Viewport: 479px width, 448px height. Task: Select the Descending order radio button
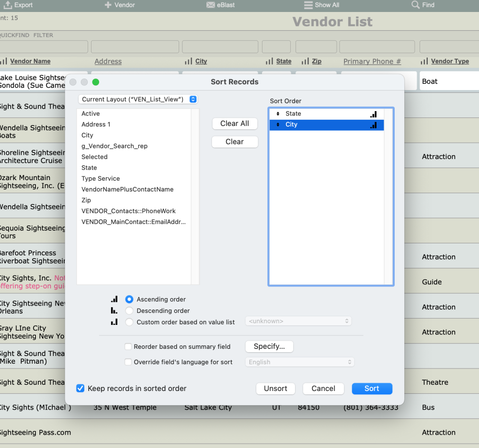click(129, 310)
